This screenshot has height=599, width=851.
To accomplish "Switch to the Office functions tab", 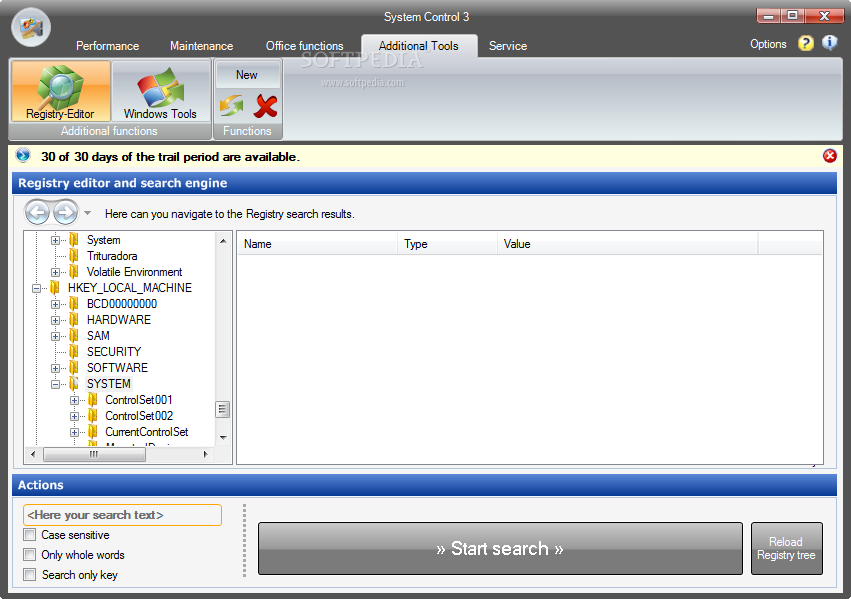I will pyautogui.click(x=304, y=46).
